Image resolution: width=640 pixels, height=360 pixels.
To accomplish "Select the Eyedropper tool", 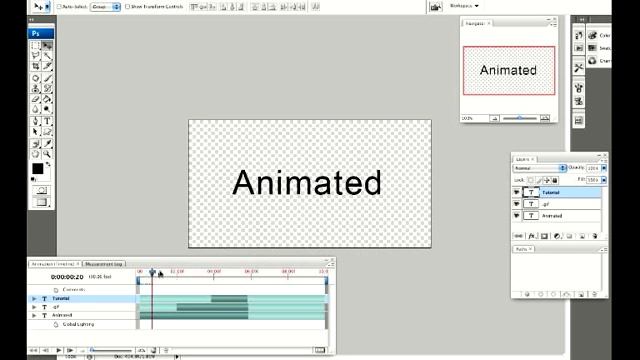I will point(47,143).
